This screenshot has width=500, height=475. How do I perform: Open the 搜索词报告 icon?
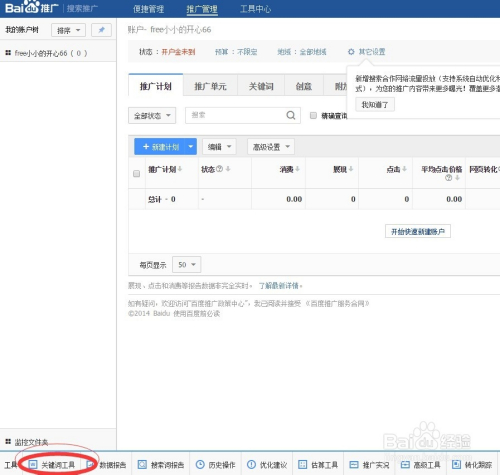coord(142,464)
